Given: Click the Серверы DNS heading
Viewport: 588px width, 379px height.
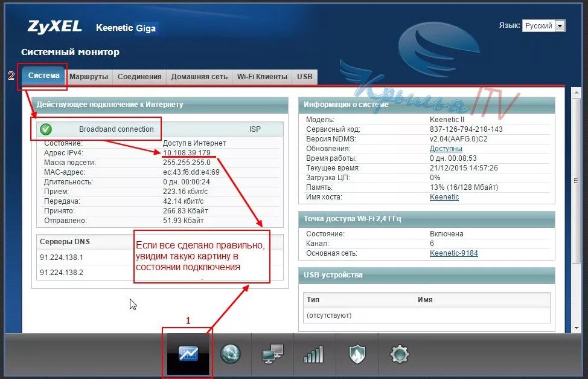Looking at the screenshot, I should point(65,242).
